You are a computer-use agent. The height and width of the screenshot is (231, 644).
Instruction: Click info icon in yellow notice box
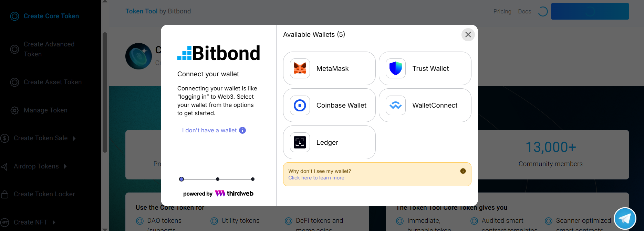(x=463, y=171)
